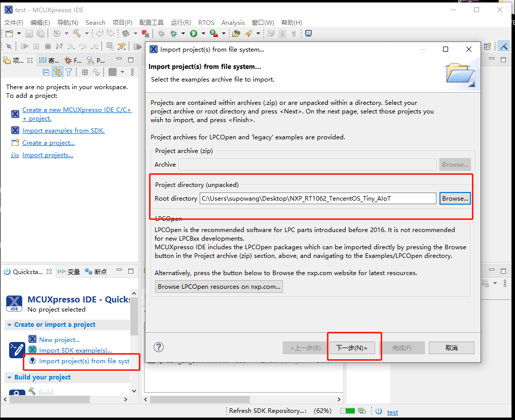Toggle Link with Editor in project panel

[57, 72]
